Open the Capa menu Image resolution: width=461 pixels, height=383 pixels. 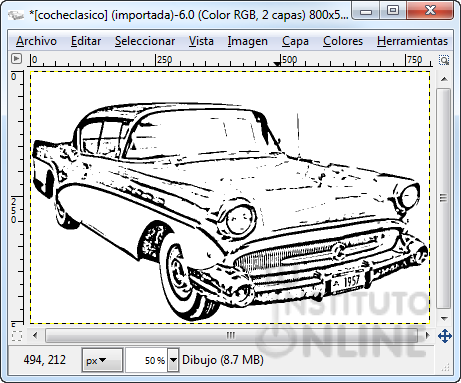[295, 41]
